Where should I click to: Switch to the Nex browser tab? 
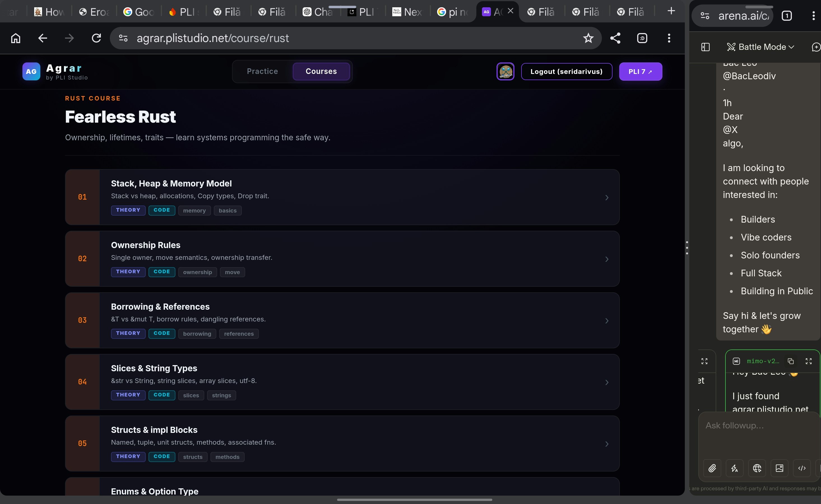point(407,12)
